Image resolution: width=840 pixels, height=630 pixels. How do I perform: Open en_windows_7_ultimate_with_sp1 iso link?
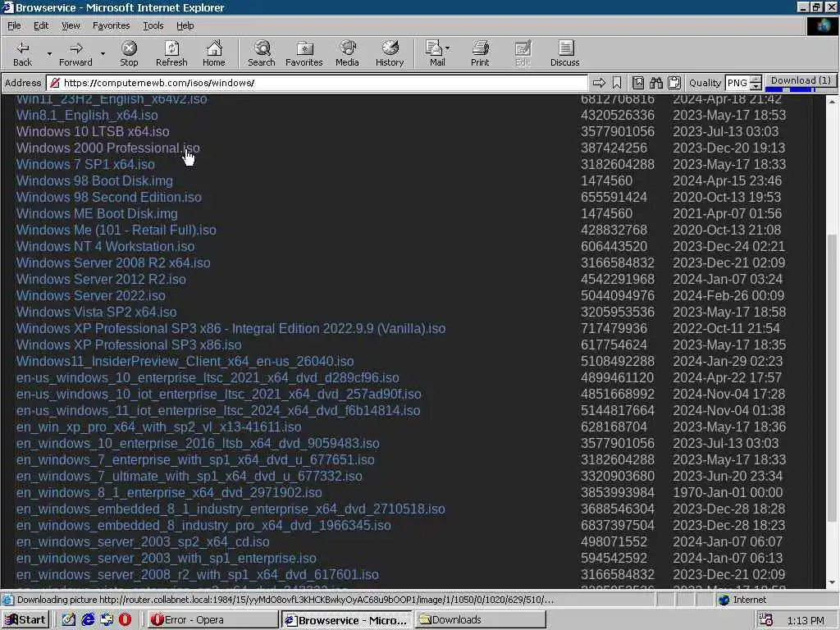(189, 477)
